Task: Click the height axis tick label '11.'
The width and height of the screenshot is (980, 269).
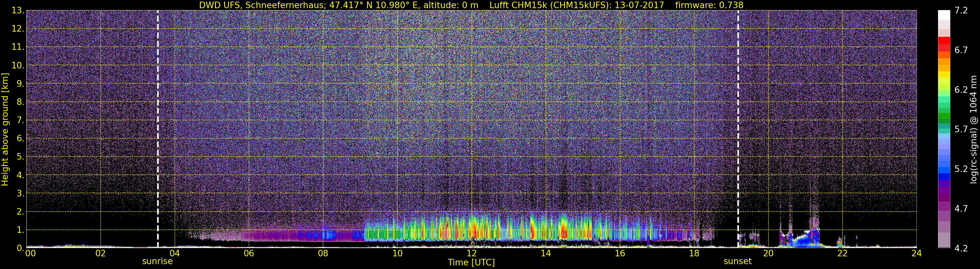Action: click(x=18, y=47)
